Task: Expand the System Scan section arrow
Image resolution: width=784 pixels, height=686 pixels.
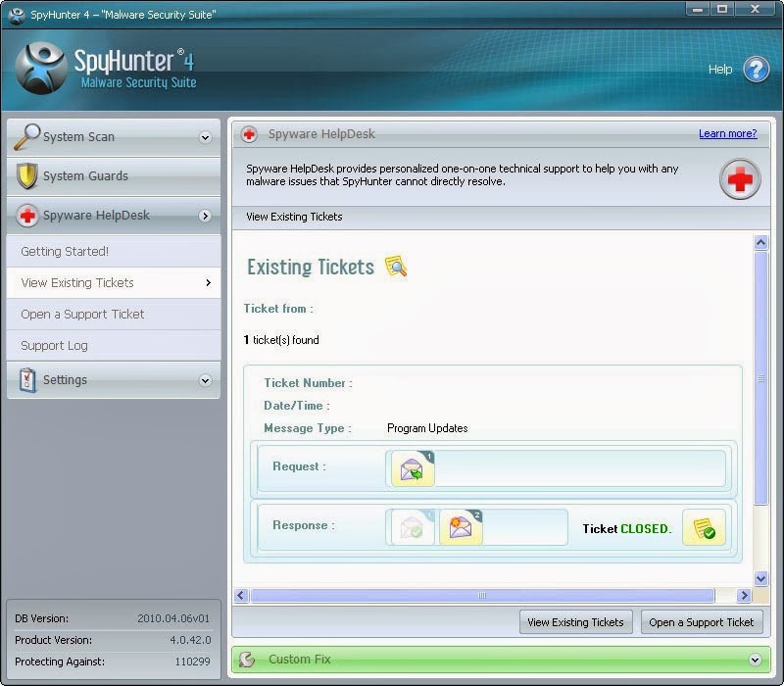Action: [x=205, y=138]
